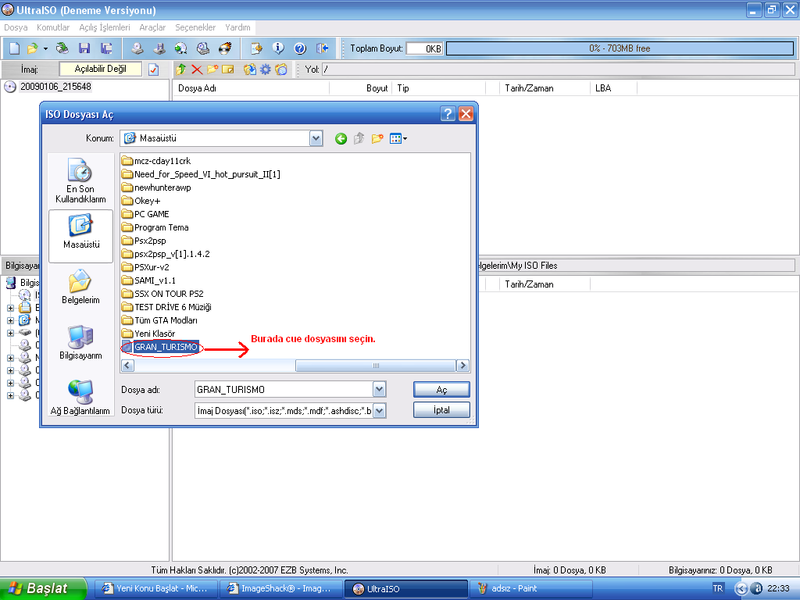The height and width of the screenshot is (600, 800).
Task: Open the Seçenekler menu
Action: point(195,28)
